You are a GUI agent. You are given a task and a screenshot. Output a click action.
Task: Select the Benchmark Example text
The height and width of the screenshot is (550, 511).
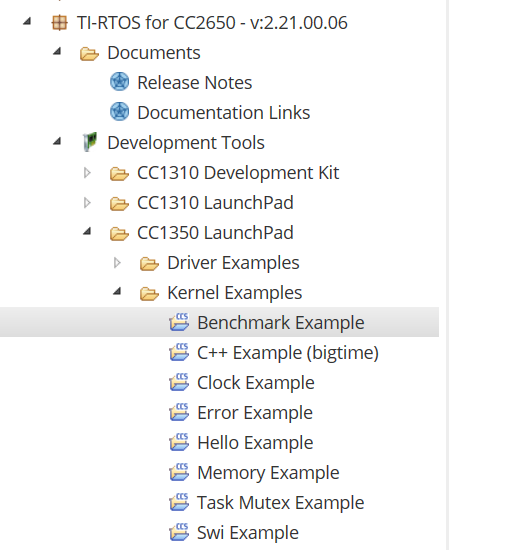click(281, 323)
